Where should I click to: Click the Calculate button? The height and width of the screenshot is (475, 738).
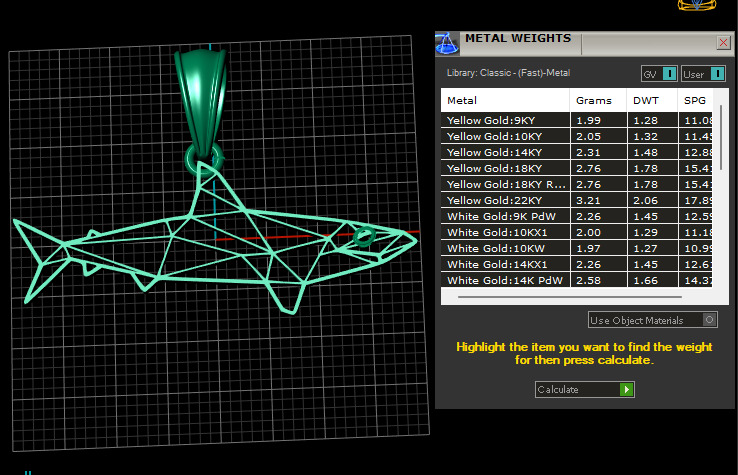point(585,389)
